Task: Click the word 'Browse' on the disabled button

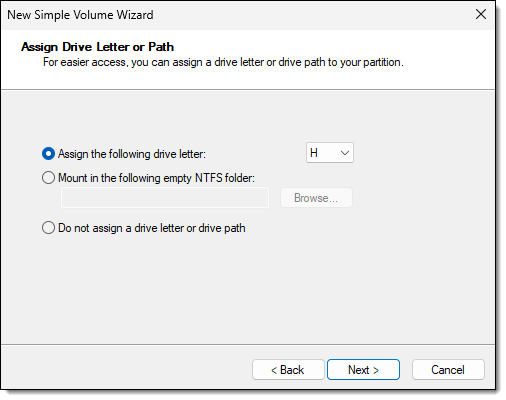Action: pos(311,198)
